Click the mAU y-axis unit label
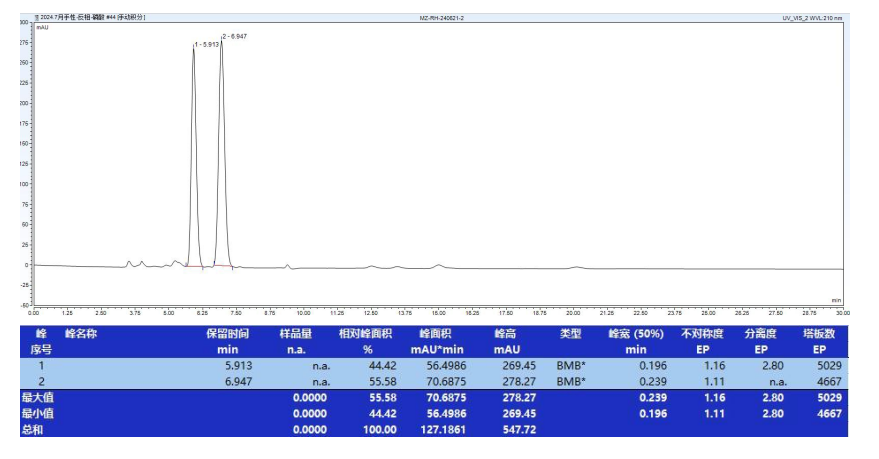 click(43, 27)
